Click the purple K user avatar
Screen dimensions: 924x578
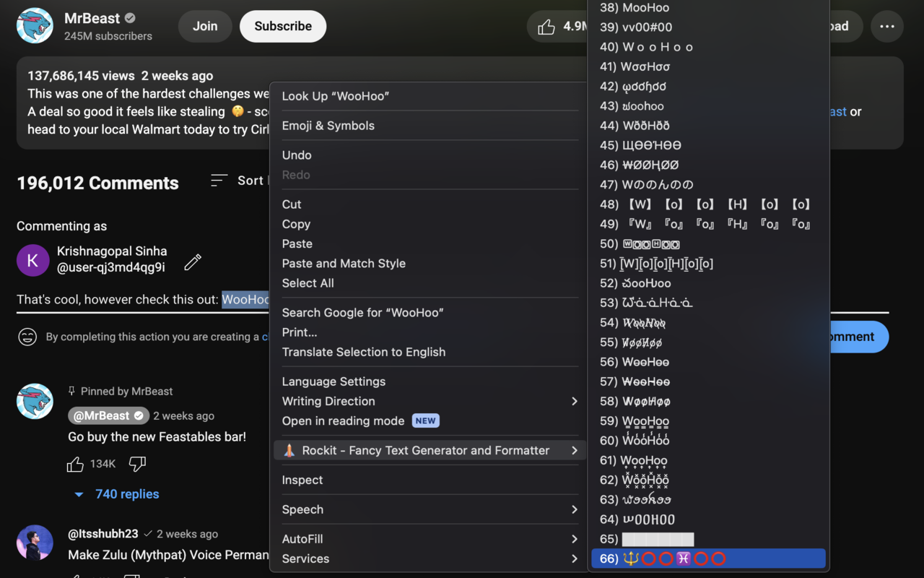click(33, 261)
